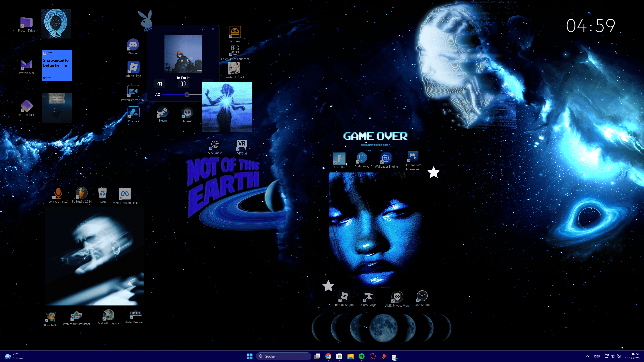644x362 pixels.
Task: Open the taskbar volume control
Action: tap(612, 356)
